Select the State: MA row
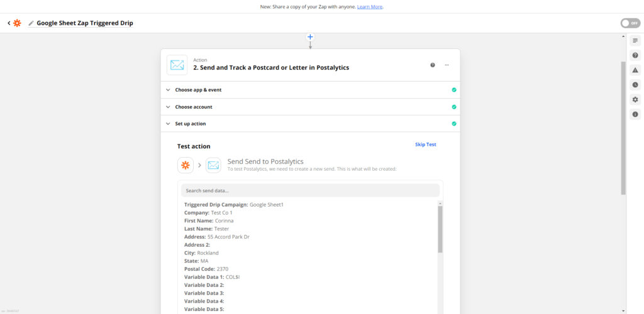This screenshot has width=644, height=314. point(196,261)
